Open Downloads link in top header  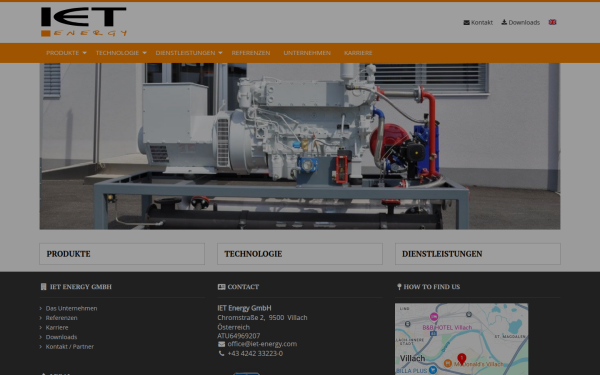524,22
